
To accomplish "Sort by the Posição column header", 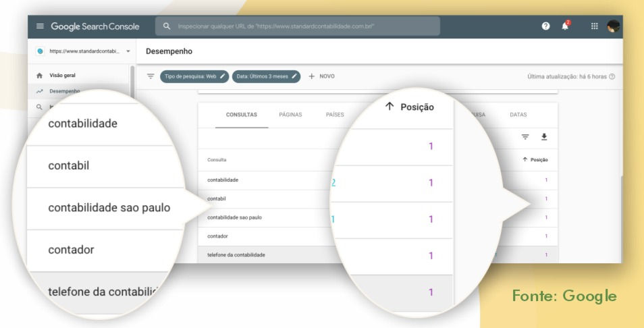I will point(535,160).
